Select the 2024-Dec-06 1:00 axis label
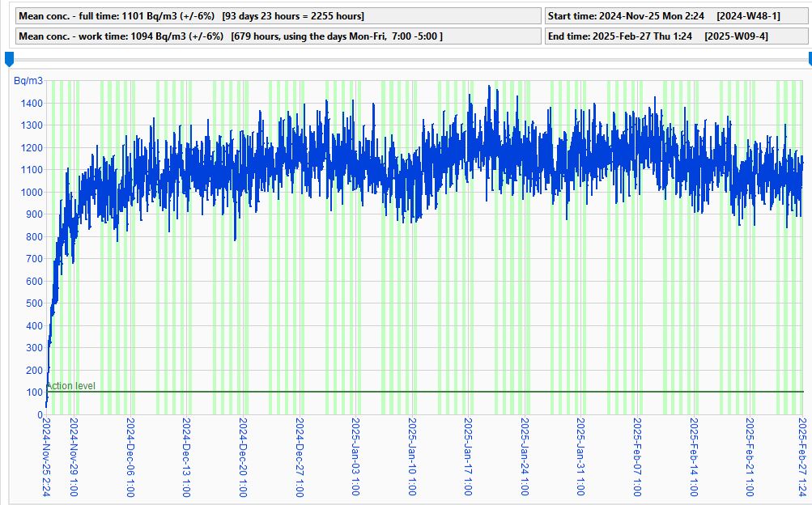The image size is (812, 505). 130,457
